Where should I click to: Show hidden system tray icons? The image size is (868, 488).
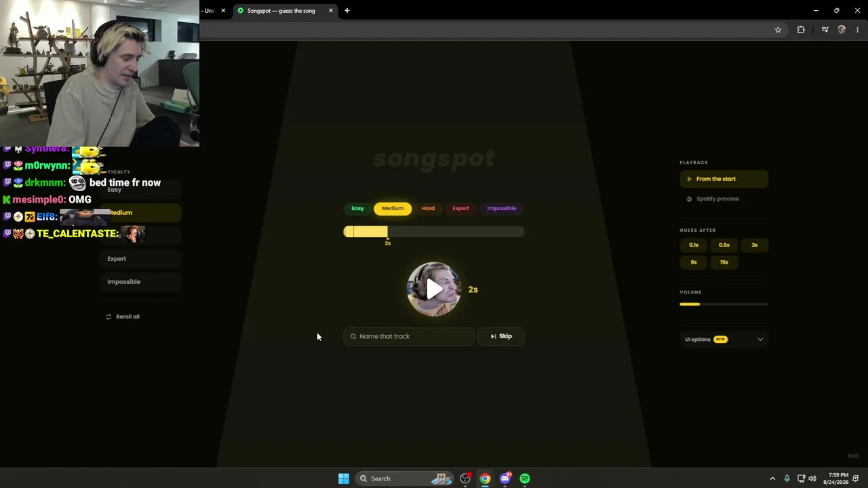tap(772, 479)
